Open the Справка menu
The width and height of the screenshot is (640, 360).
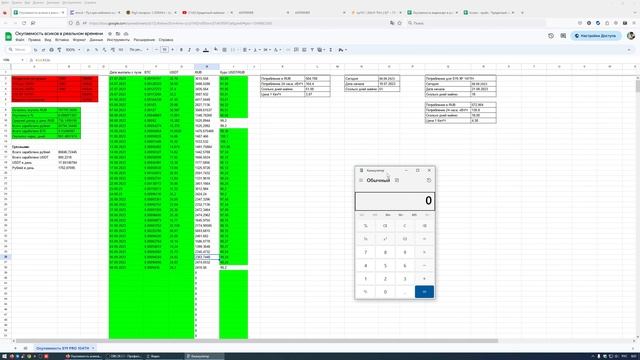[x=166, y=40]
